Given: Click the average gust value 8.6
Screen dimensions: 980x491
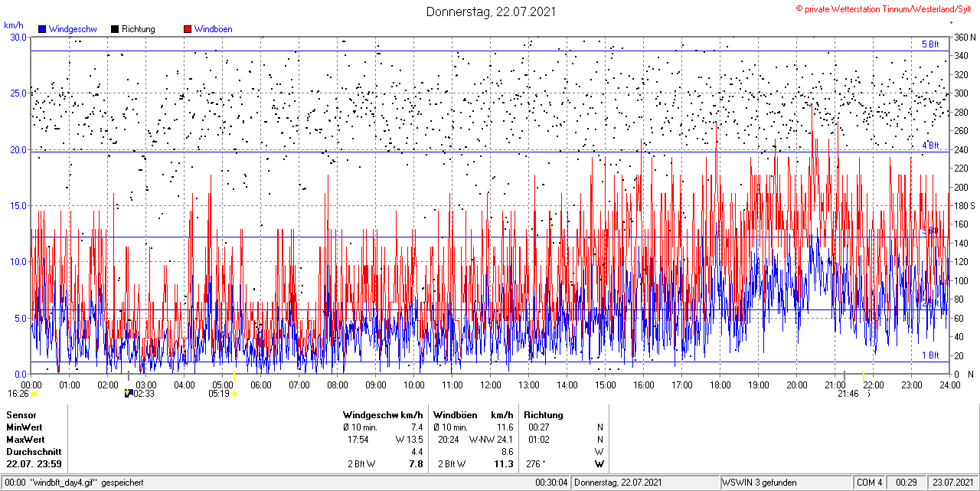Looking at the screenshot, I should (x=507, y=452).
